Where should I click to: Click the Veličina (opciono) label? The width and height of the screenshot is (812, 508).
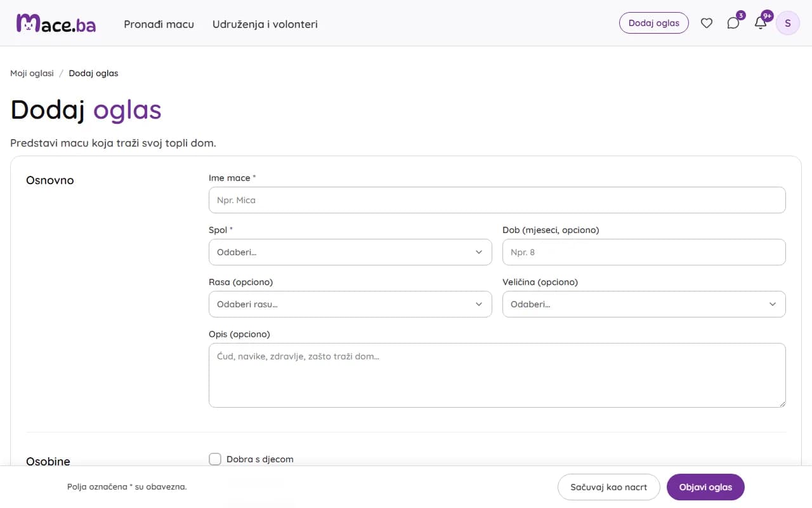coord(540,282)
